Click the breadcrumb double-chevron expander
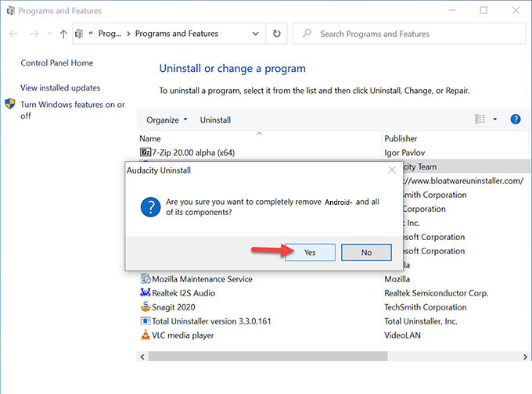Image resolution: width=532 pixels, height=394 pixels. [x=91, y=34]
